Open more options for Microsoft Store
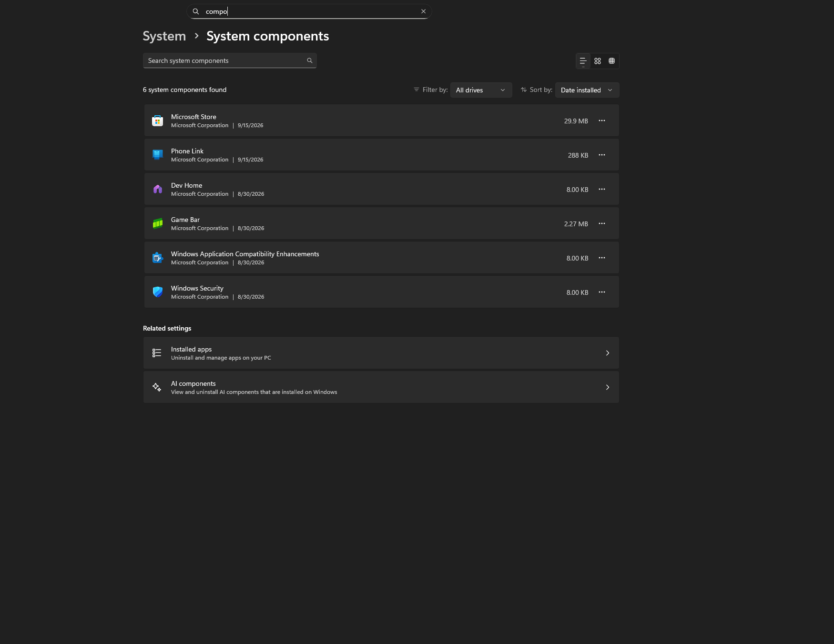This screenshot has height=644, width=834. 602,121
